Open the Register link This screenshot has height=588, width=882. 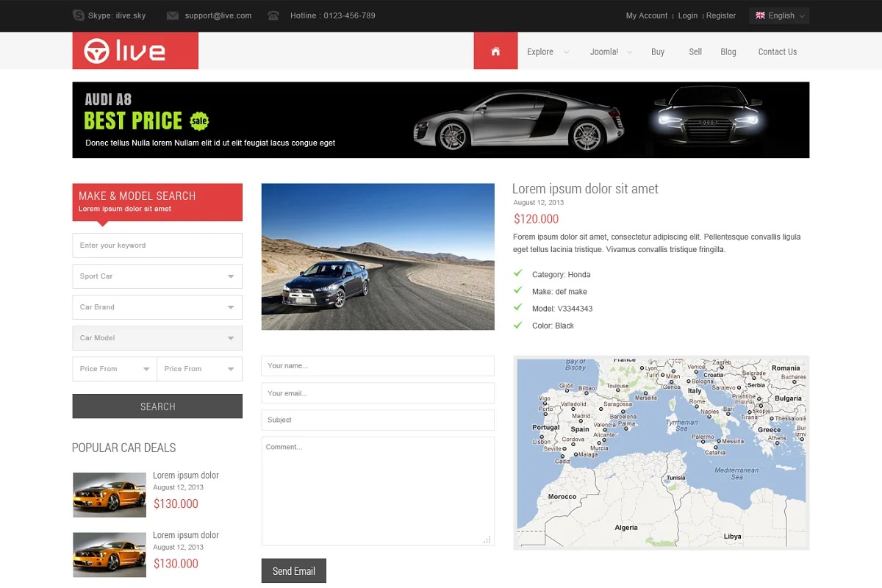[721, 15]
